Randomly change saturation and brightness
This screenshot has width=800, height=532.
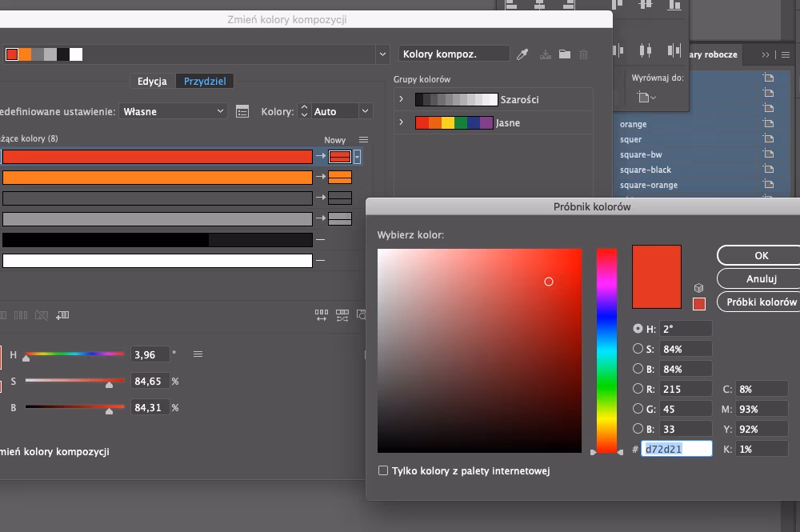coord(342,315)
